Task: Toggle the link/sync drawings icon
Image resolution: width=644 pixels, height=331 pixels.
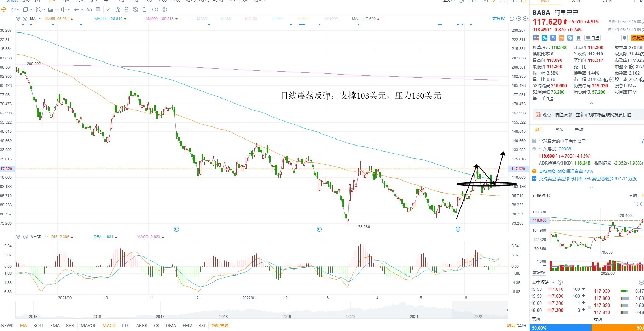Action: tap(127, 10)
